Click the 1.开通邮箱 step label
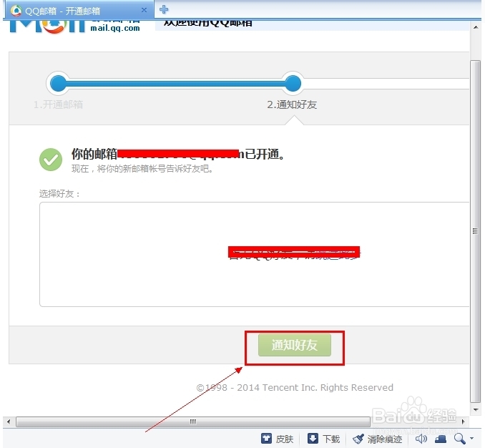The width and height of the screenshot is (485, 448). click(58, 104)
